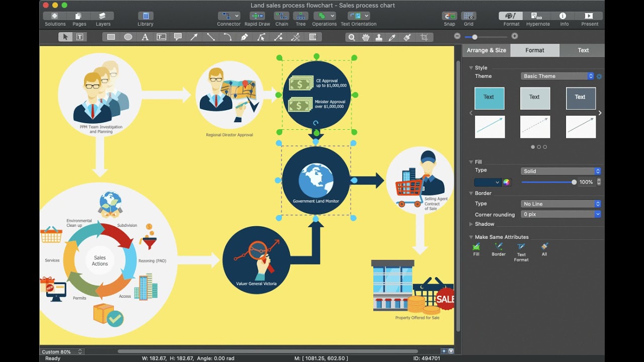This screenshot has width=644, height=362.
Task: Apply the teal Text style thumbnail
Action: [x=490, y=98]
